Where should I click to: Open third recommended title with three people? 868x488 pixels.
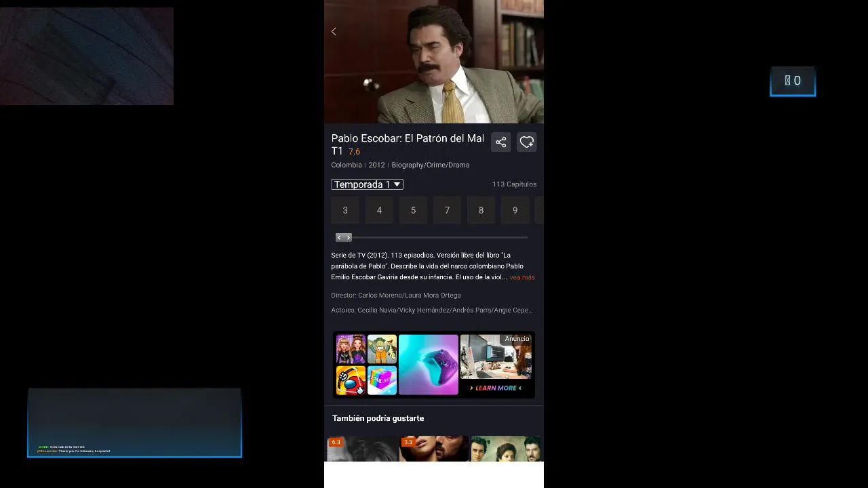click(507, 449)
